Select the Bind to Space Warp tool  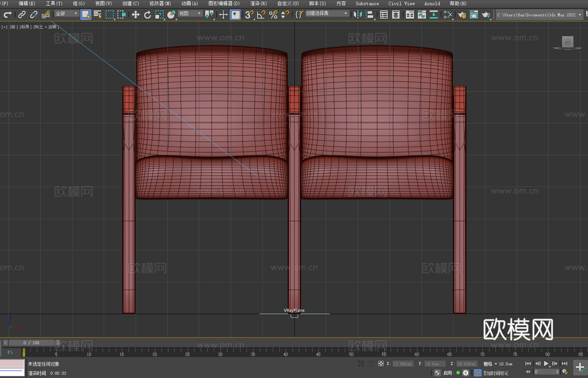(46, 14)
